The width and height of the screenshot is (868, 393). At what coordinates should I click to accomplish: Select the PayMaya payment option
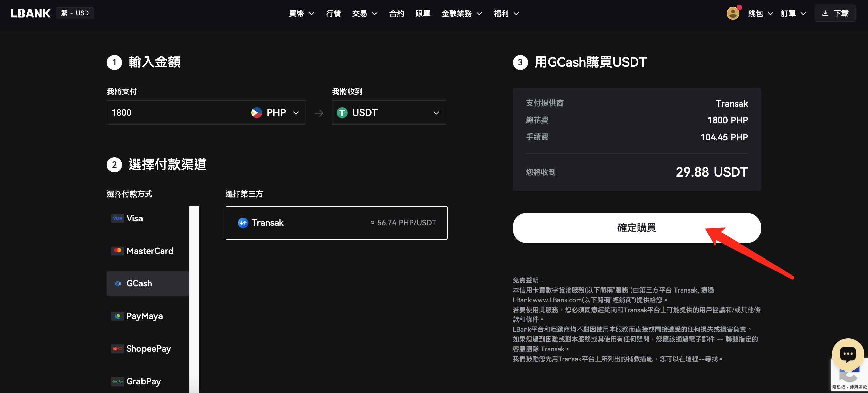[148, 316]
